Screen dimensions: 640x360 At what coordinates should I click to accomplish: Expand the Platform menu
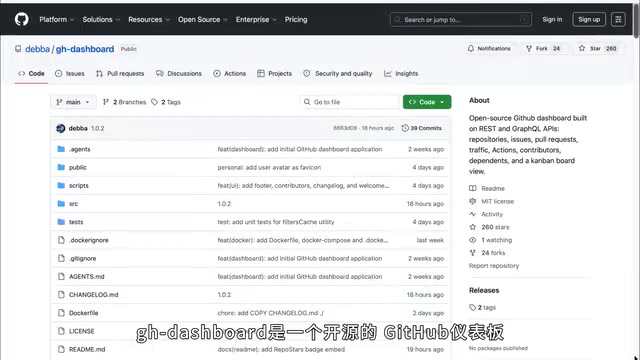(57, 20)
